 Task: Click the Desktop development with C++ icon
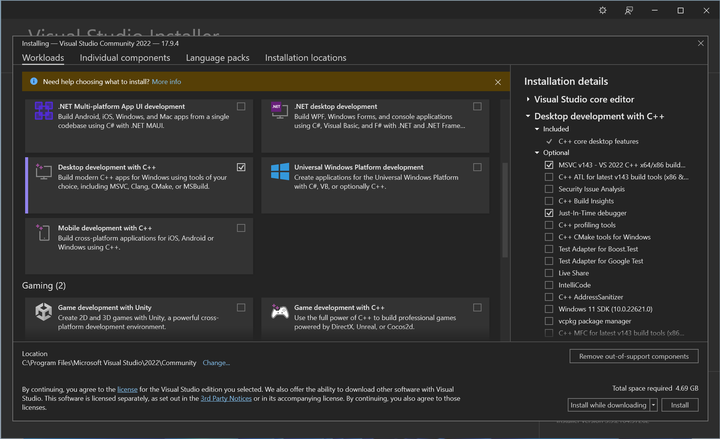pyautogui.click(x=44, y=172)
